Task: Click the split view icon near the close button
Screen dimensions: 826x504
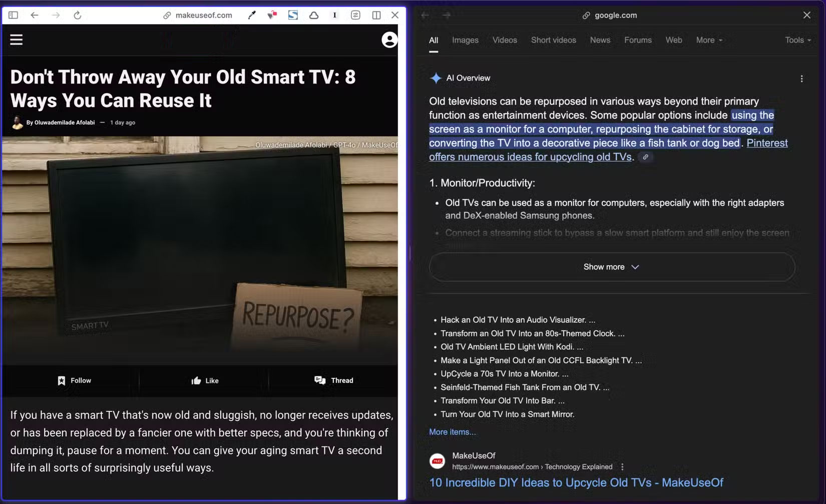Action: click(376, 15)
